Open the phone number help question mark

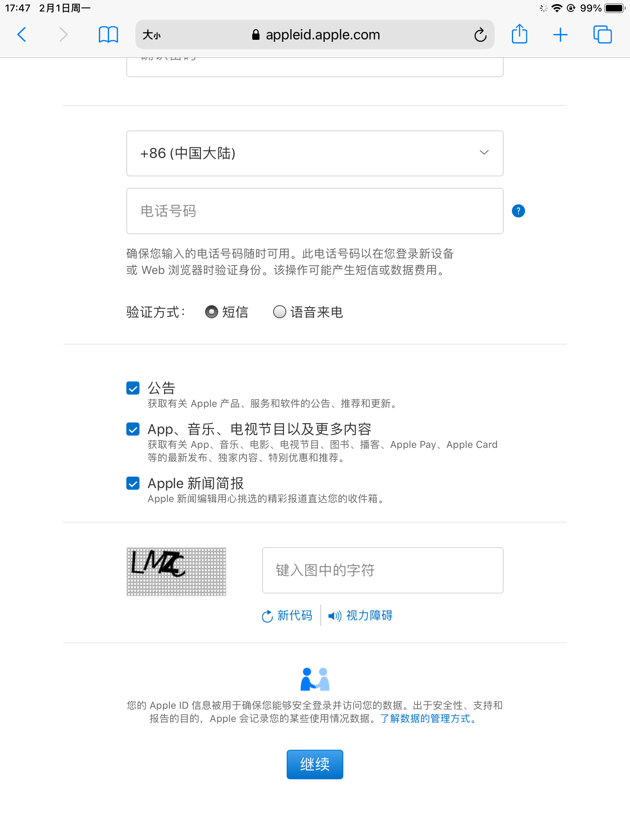(x=518, y=211)
